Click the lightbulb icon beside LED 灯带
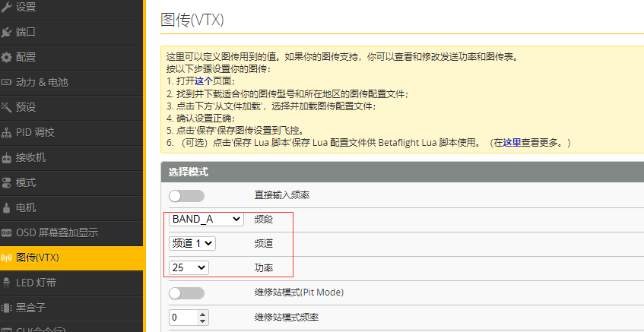The width and height of the screenshot is (644, 332). point(7,283)
